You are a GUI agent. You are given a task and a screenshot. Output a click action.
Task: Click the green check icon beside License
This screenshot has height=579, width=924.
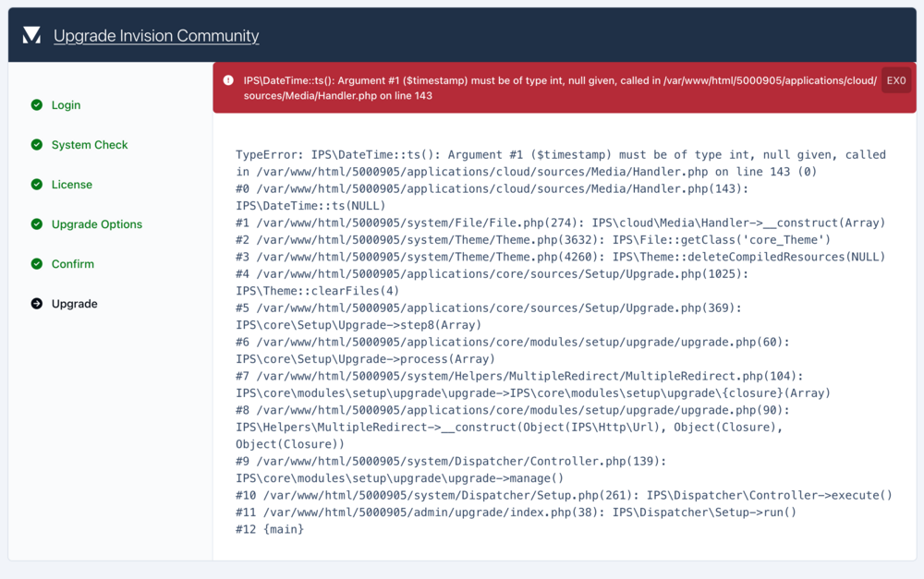pyautogui.click(x=37, y=185)
